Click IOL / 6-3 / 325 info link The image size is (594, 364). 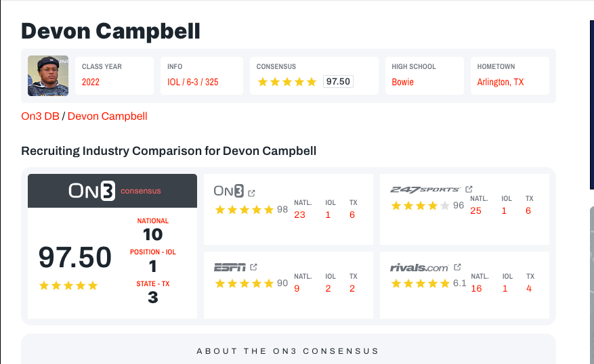[x=192, y=82]
